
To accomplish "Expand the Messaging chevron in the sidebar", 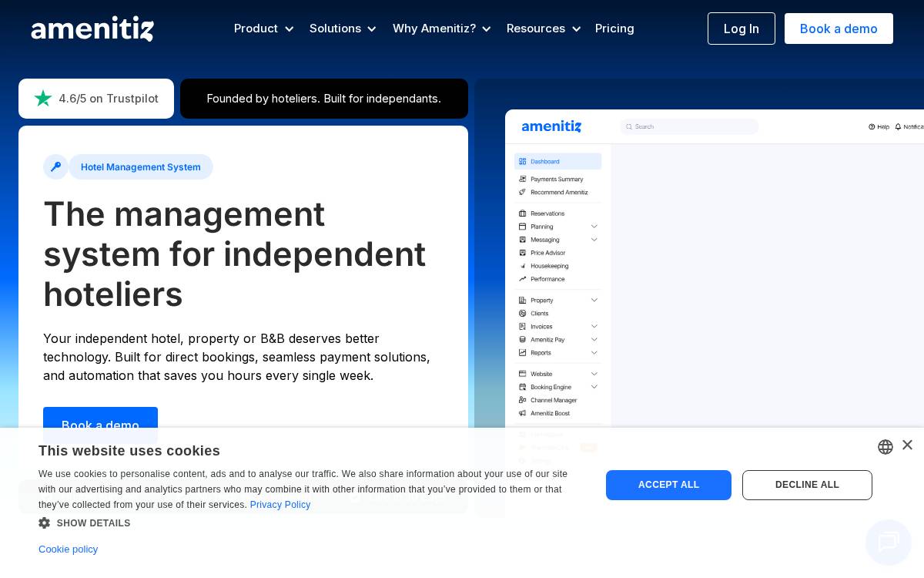I will tap(594, 240).
